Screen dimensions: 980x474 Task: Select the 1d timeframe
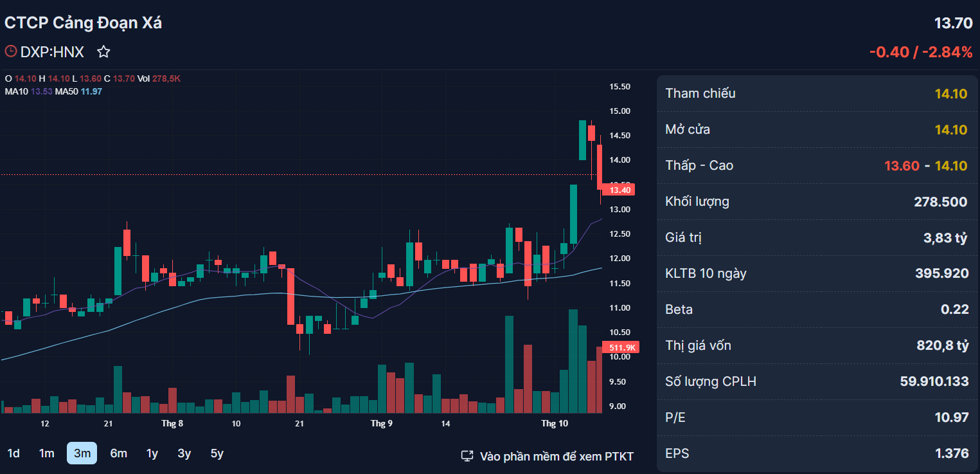(x=13, y=453)
